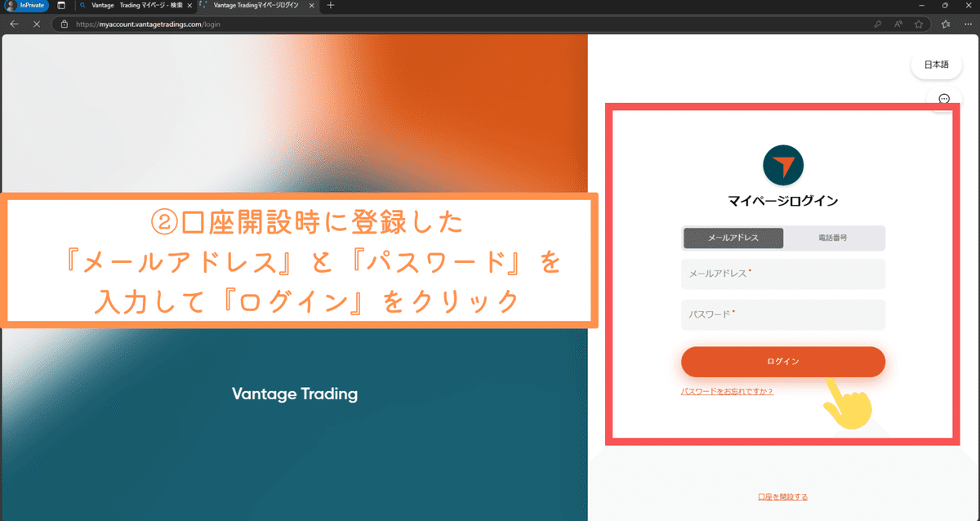This screenshot has height=521, width=980.
Task: Open the live chat bubble icon
Action: pyautogui.click(x=944, y=99)
